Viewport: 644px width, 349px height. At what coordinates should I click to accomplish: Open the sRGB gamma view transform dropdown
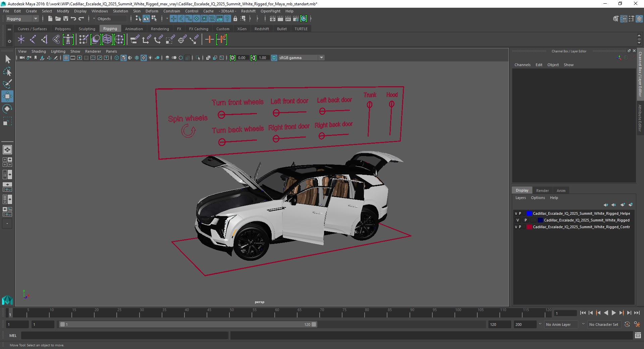pyautogui.click(x=301, y=58)
